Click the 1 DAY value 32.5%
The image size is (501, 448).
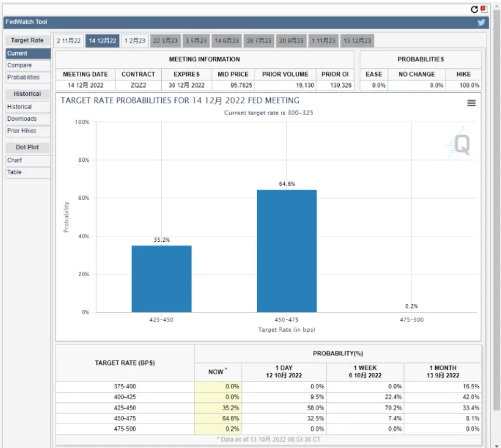coord(316,418)
